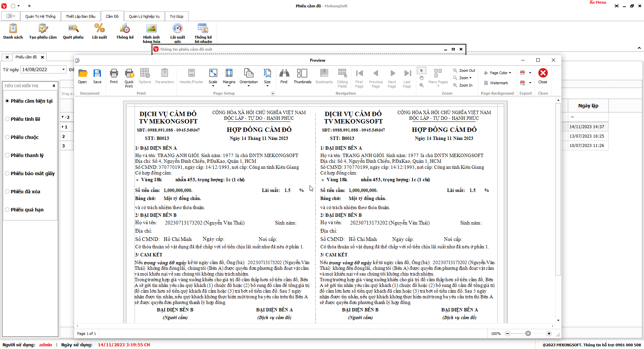Open Quản Trị Hệ Thống tab

(40, 16)
